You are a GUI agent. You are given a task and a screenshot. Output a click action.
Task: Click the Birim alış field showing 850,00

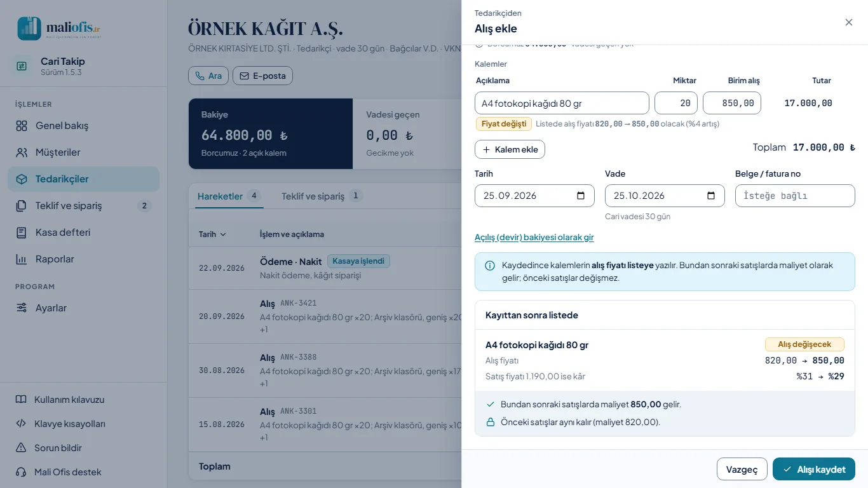click(x=732, y=103)
